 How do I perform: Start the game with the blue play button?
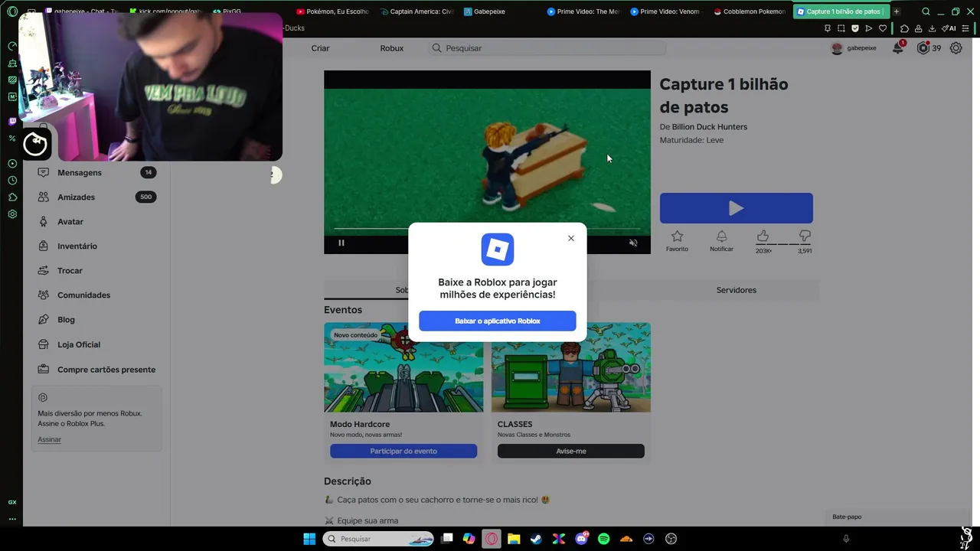click(737, 208)
